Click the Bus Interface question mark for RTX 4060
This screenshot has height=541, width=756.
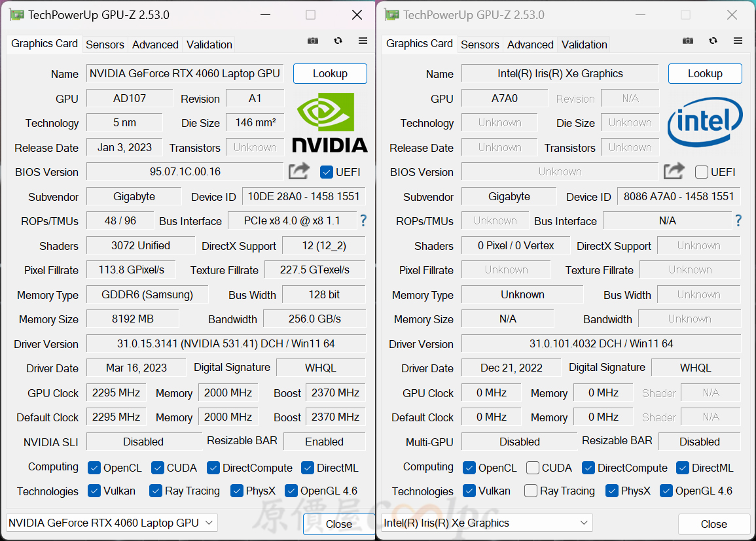tap(363, 220)
